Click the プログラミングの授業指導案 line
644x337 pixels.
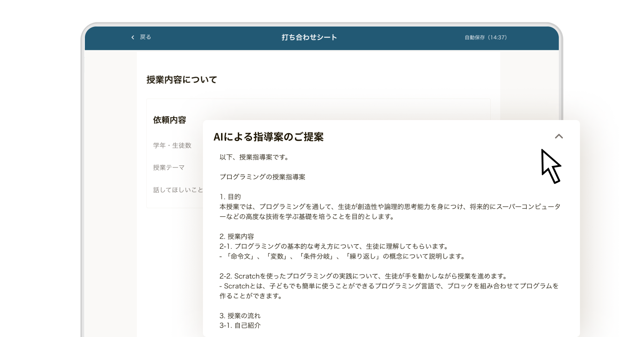(x=263, y=177)
